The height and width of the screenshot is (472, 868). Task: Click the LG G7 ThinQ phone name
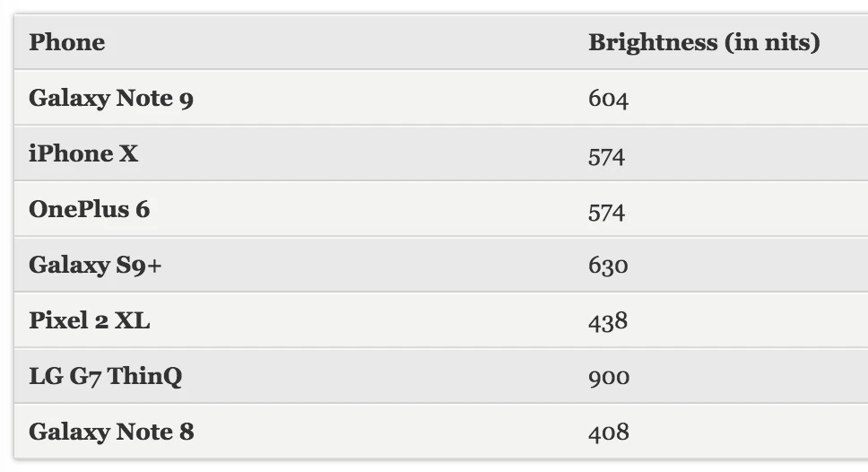click(x=105, y=376)
